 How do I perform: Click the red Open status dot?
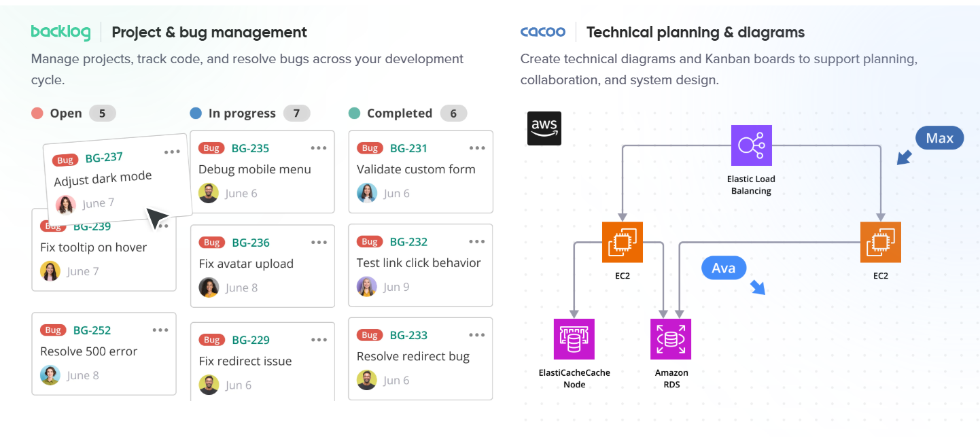click(x=37, y=113)
